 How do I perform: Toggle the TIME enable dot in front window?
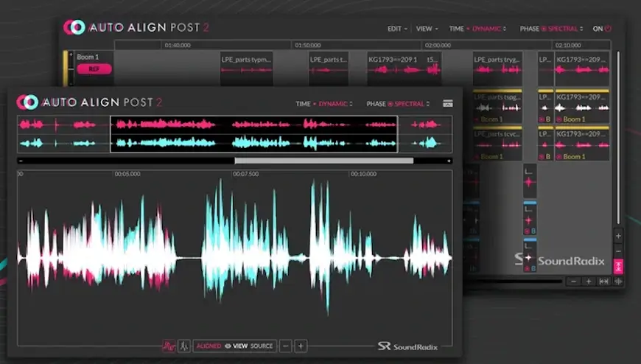[315, 104]
